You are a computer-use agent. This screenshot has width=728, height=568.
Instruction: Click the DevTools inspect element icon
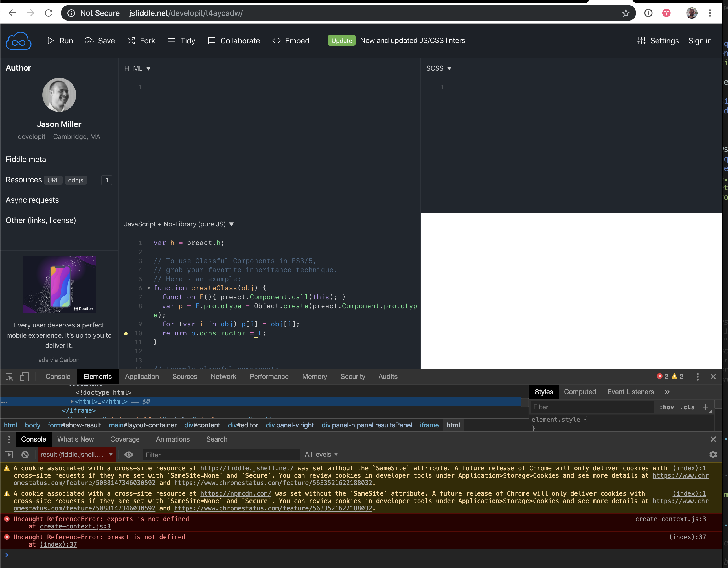pos(9,377)
